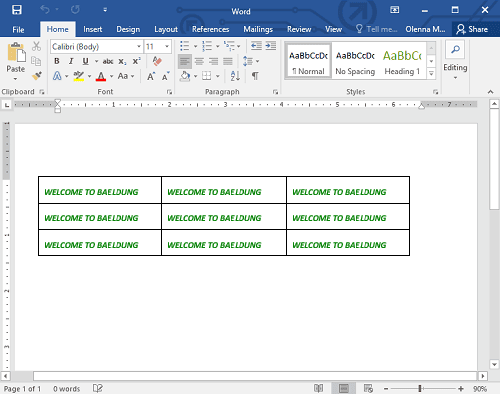Switch to the References tab
This screenshot has height=394, width=500.
click(210, 30)
